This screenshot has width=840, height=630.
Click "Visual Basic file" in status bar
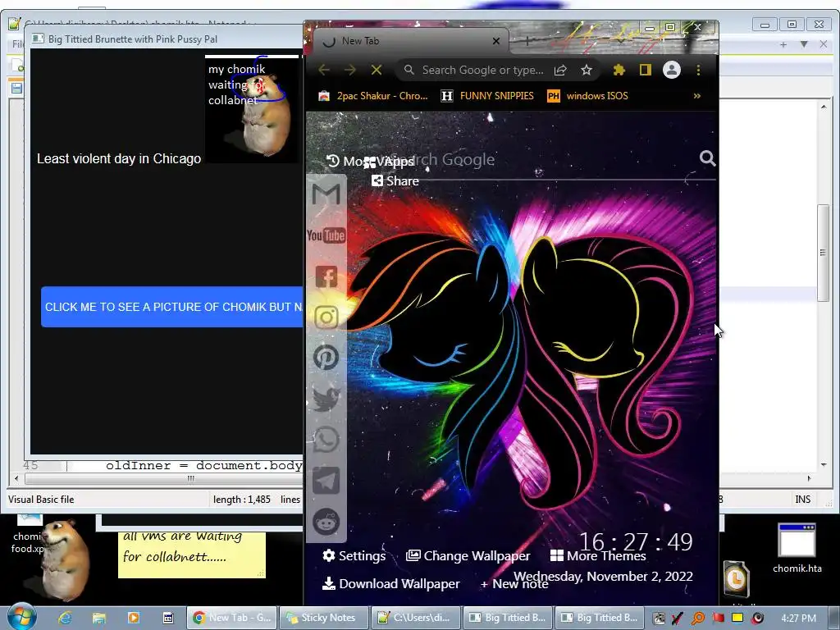(x=41, y=500)
